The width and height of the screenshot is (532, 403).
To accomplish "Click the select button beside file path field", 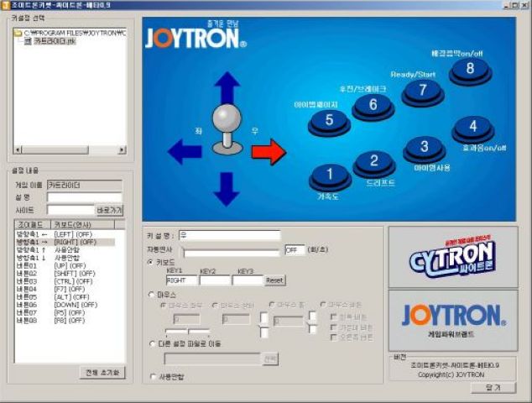I will tap(270, 359).
